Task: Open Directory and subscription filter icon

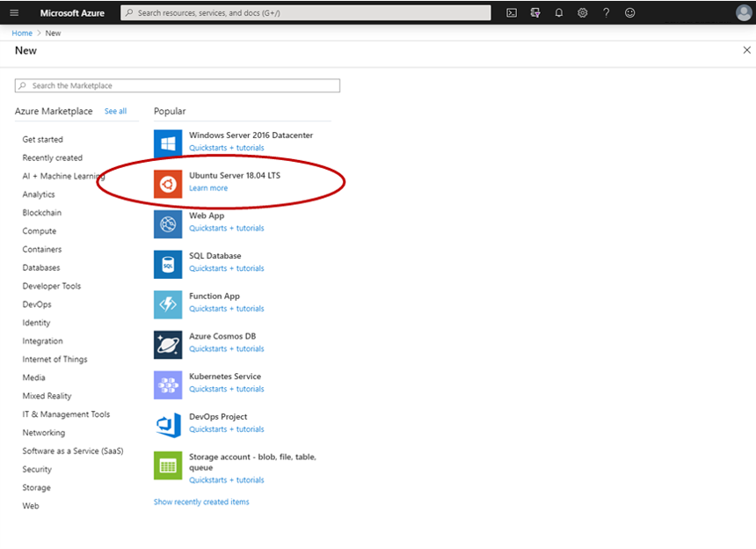Action: pyautogui.click(x=535, y=13)
